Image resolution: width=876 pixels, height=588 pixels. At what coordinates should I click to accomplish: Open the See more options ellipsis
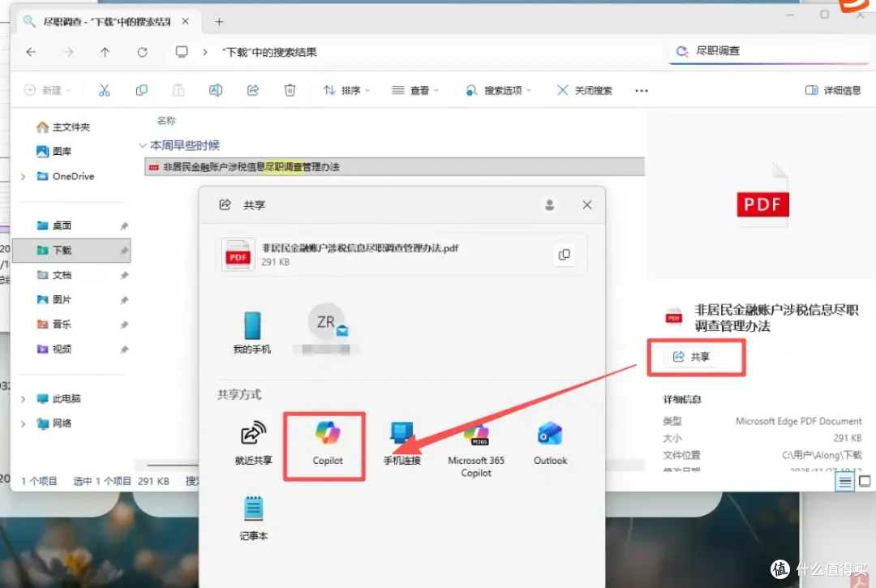[x=642, y=91]
